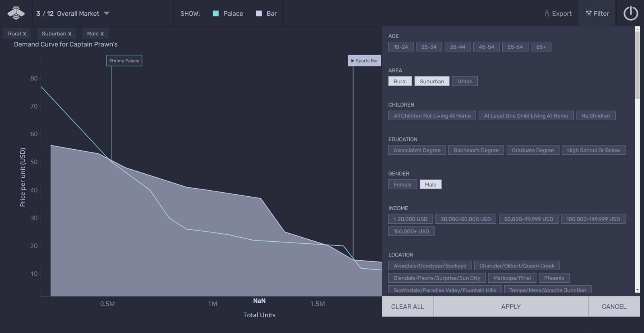Click the CANCEL button
The image size is (644, 333).
tap(614, 306)
